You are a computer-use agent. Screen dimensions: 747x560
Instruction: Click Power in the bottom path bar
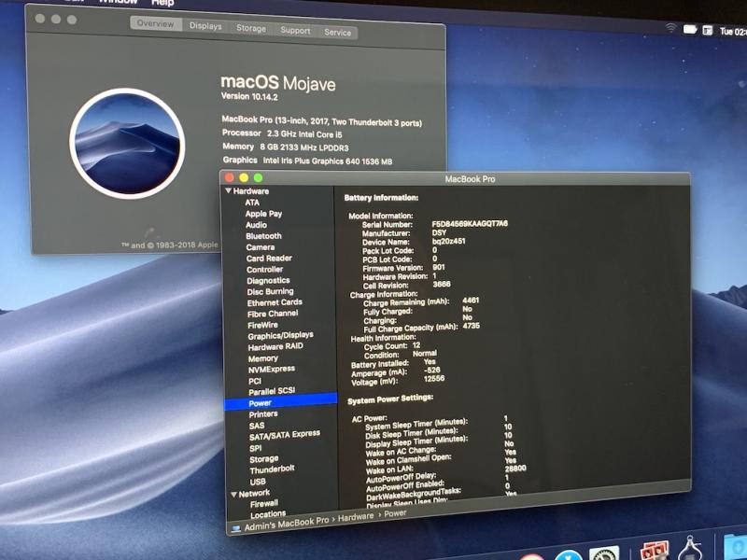395,513
